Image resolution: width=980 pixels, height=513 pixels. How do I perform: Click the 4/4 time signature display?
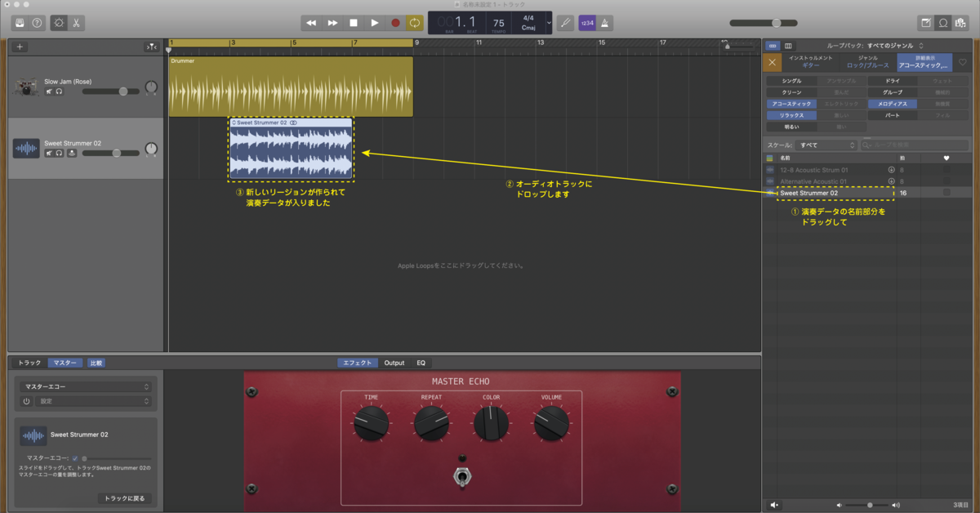(x=528, y=17)
